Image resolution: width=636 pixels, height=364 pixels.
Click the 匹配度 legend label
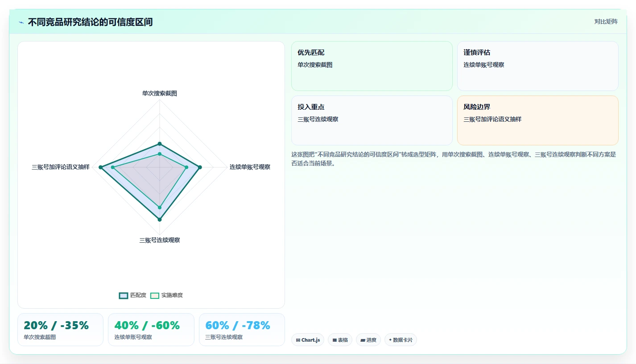138,295
